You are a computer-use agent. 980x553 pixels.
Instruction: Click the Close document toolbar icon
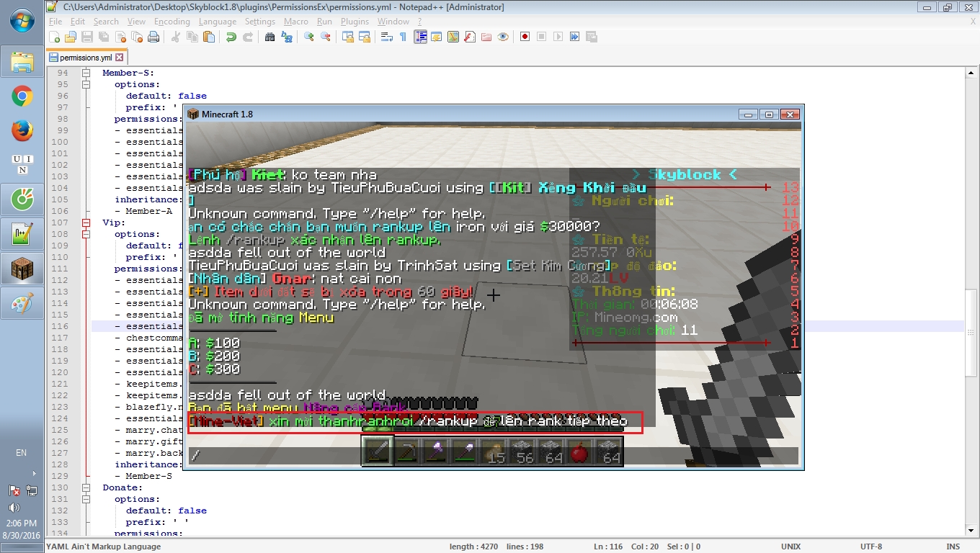[x=120, y=37]
